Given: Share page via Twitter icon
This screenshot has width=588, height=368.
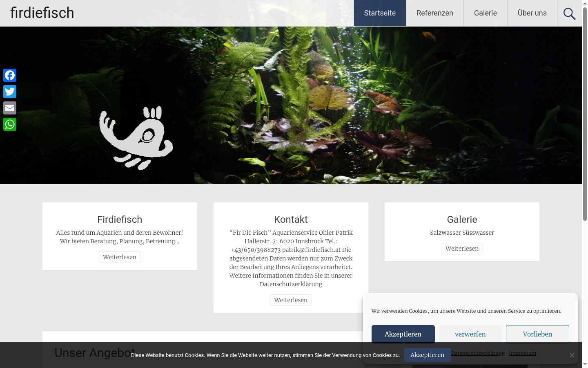Looking at the screenshot, I should [x=10, y=92].
